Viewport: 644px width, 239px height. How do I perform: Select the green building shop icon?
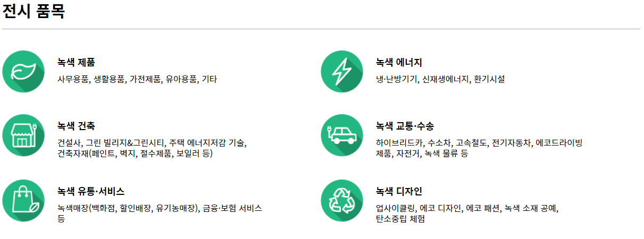[x=23, y=135]
